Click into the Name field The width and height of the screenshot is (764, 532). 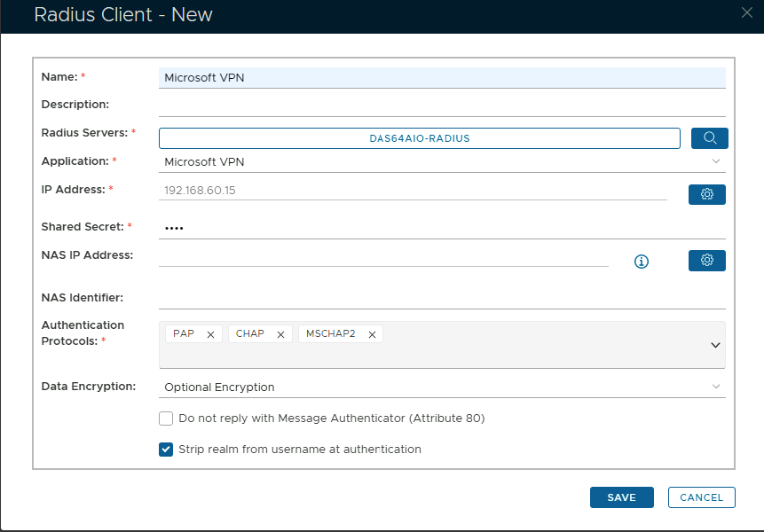[442, 78]
